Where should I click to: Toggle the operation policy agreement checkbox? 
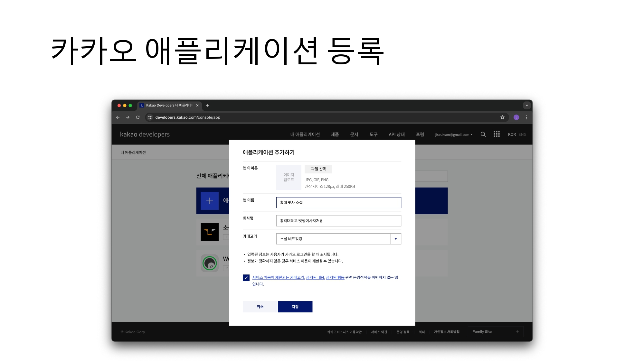click(x=246, y=278)
